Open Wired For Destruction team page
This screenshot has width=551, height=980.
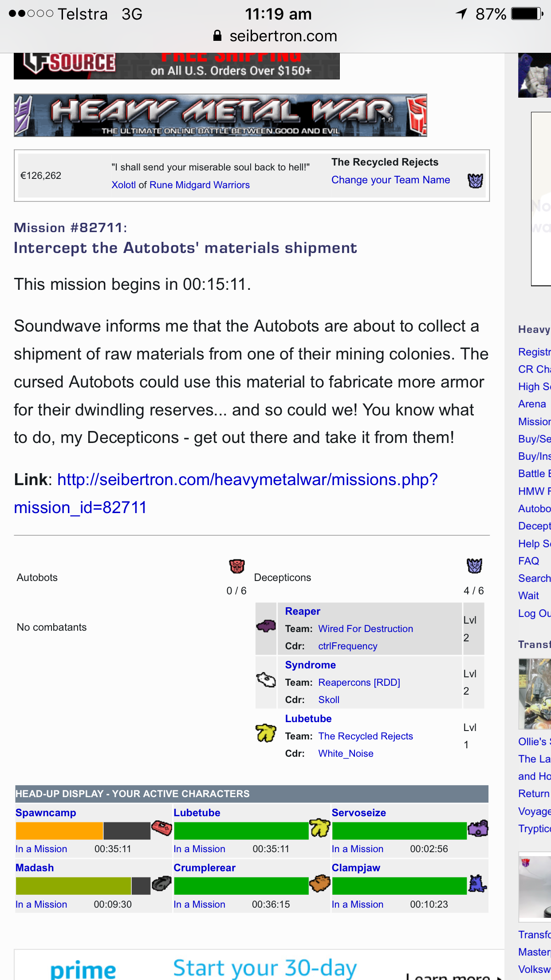(x=366, y=629)
